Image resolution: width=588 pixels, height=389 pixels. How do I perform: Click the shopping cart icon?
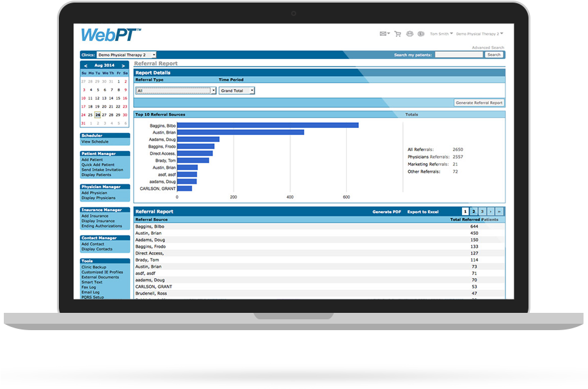pos(397,34)
